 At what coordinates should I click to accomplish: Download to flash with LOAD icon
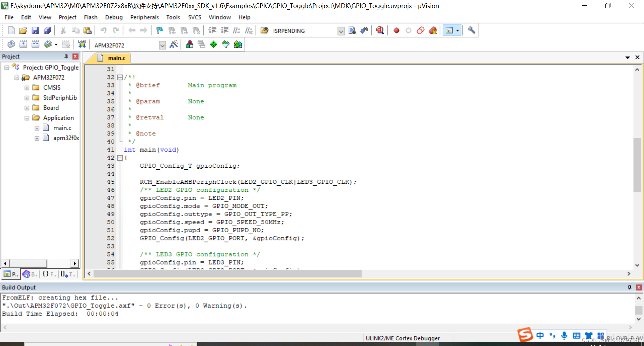click(x=82, y=45)
